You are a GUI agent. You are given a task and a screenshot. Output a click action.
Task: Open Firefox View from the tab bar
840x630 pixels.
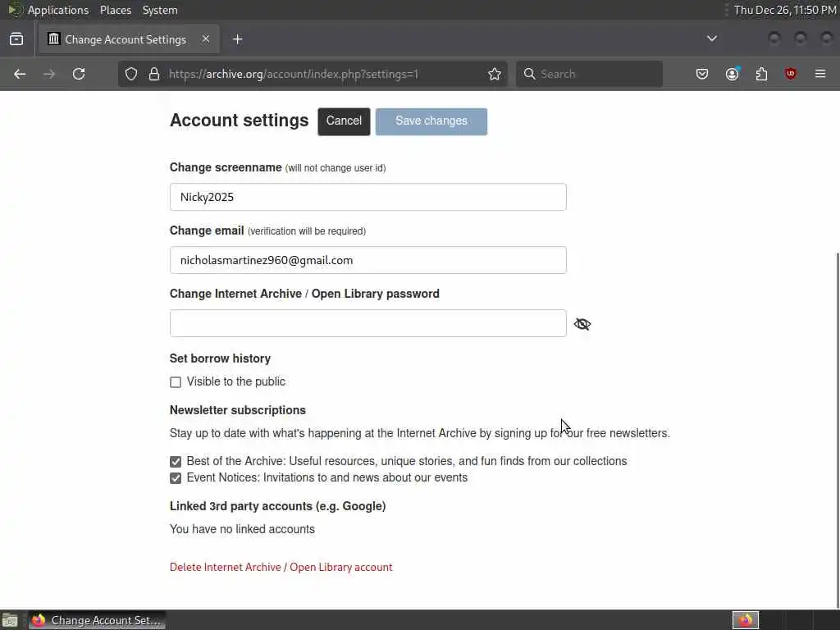coord(16,39)
